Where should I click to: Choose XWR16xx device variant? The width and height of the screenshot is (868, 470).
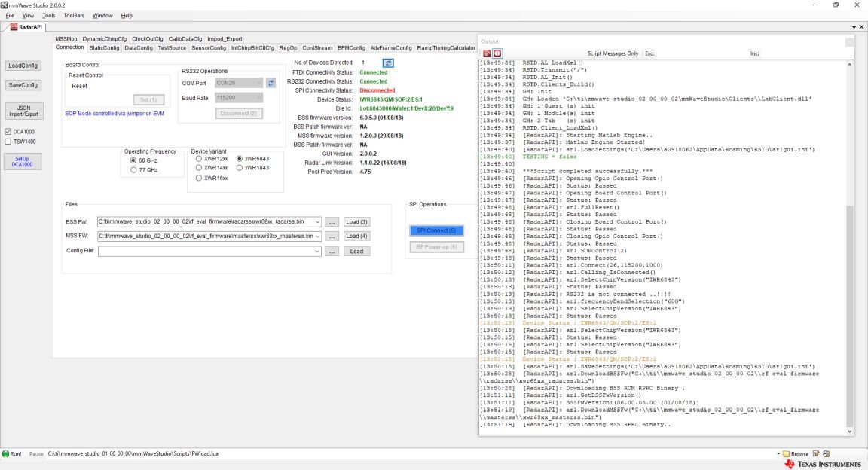point(199,179)
